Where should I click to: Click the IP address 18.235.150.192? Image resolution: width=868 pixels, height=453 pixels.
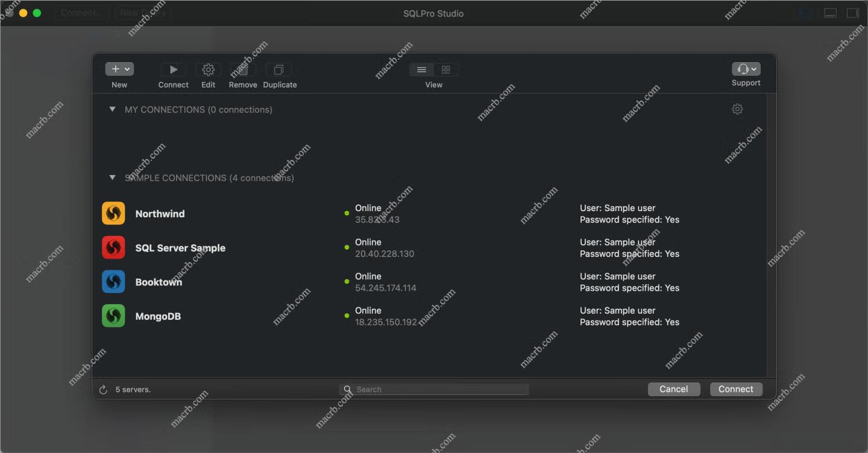(x=386, y=323)
